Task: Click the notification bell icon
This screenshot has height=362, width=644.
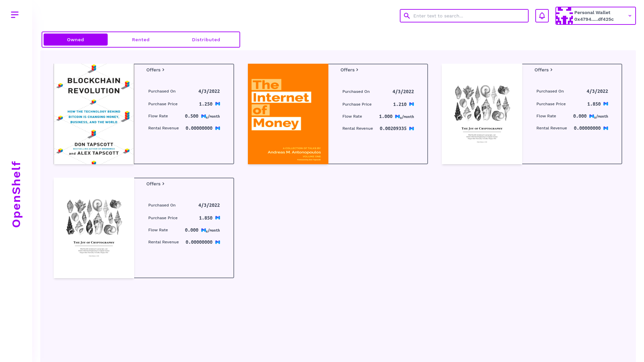Action: pyautogui.click(x=542, y=16)
